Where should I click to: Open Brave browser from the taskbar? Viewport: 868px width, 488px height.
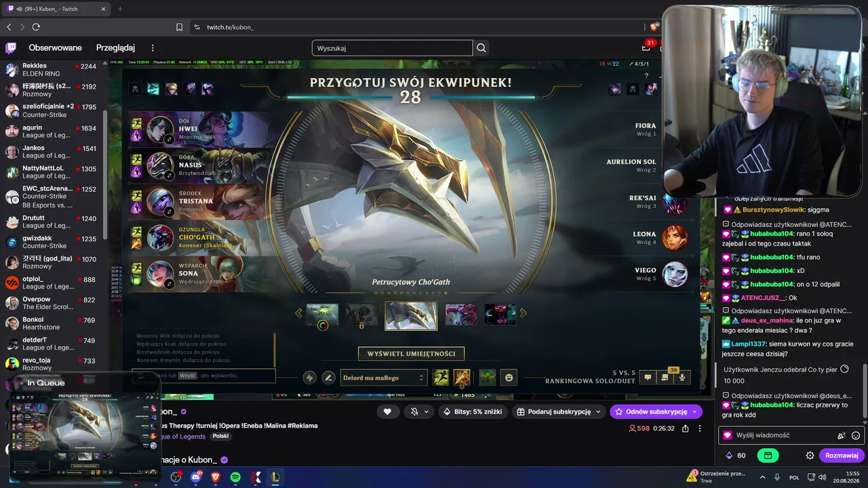(x=216, y=477)
